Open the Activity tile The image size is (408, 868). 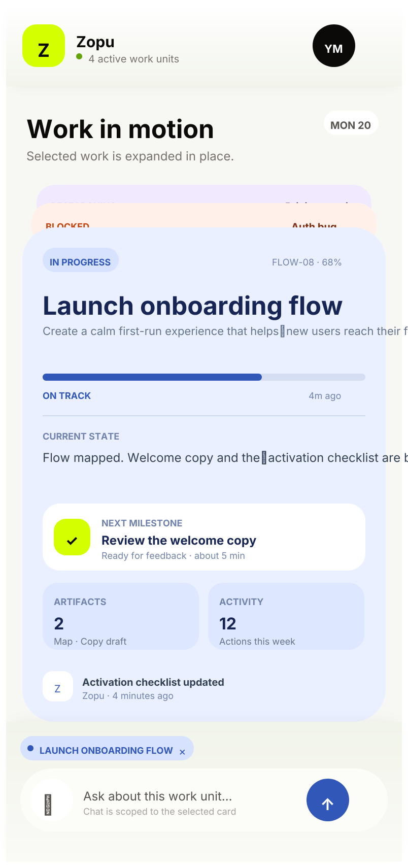click(286, 616)
